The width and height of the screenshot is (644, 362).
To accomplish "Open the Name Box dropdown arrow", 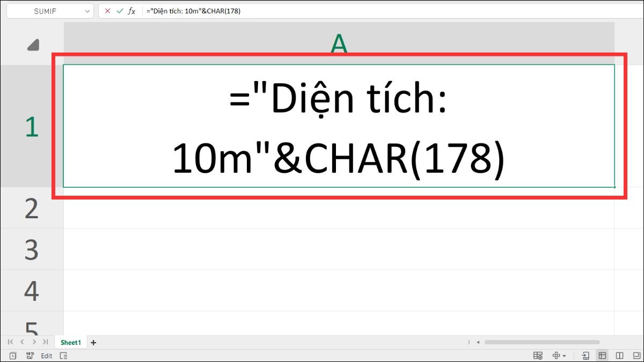I will click(x=87, y=11).
